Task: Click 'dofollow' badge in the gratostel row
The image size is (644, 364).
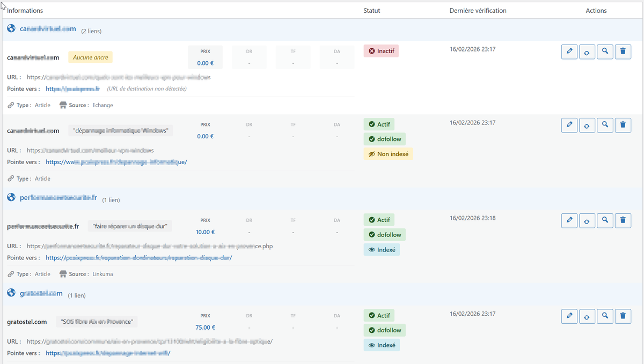Action: click(x=385, y=330)
